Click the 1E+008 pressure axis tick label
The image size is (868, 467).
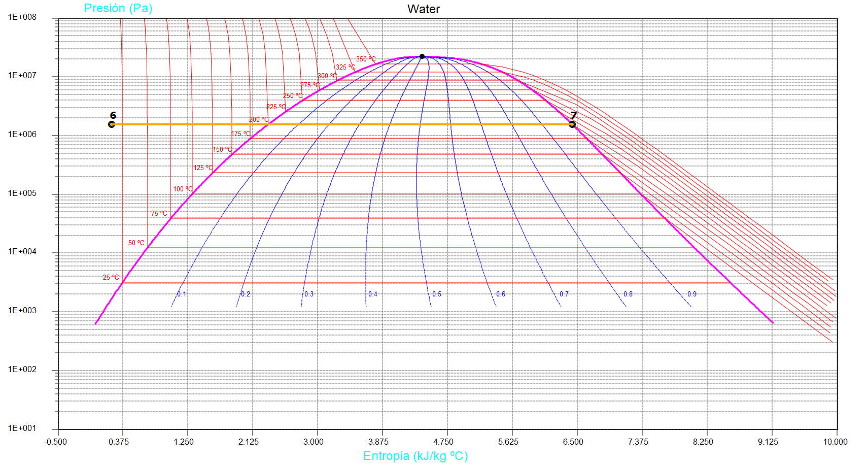(x=22, y=17)
